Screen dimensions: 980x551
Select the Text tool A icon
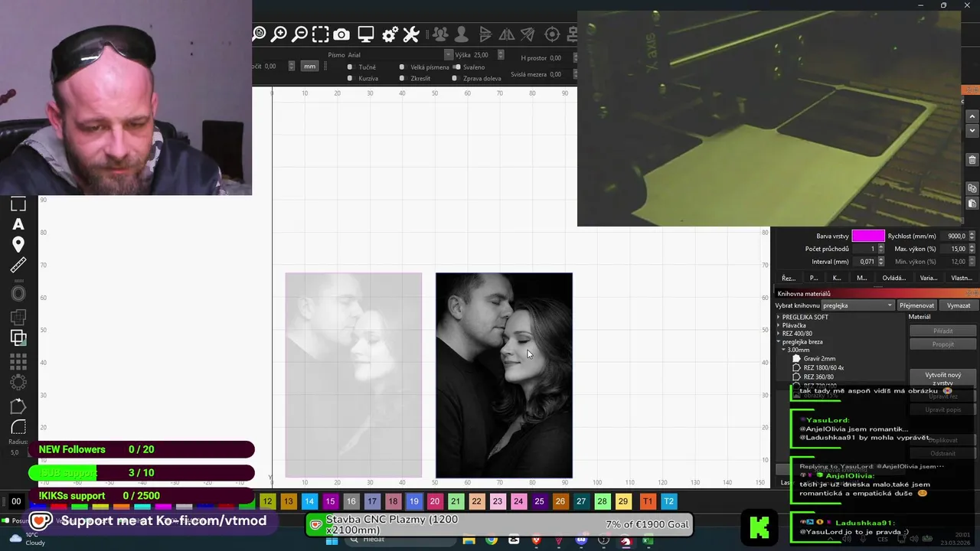coord(18,224)
